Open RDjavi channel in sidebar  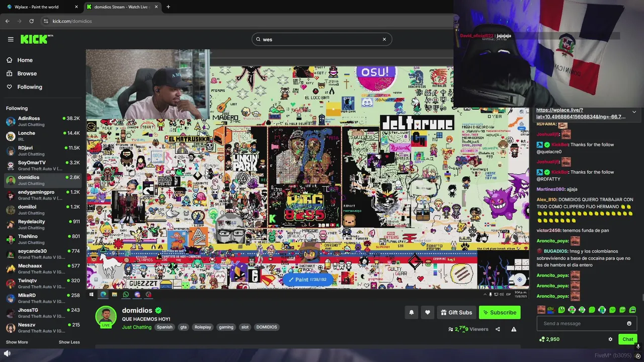(x=43, y=151)
